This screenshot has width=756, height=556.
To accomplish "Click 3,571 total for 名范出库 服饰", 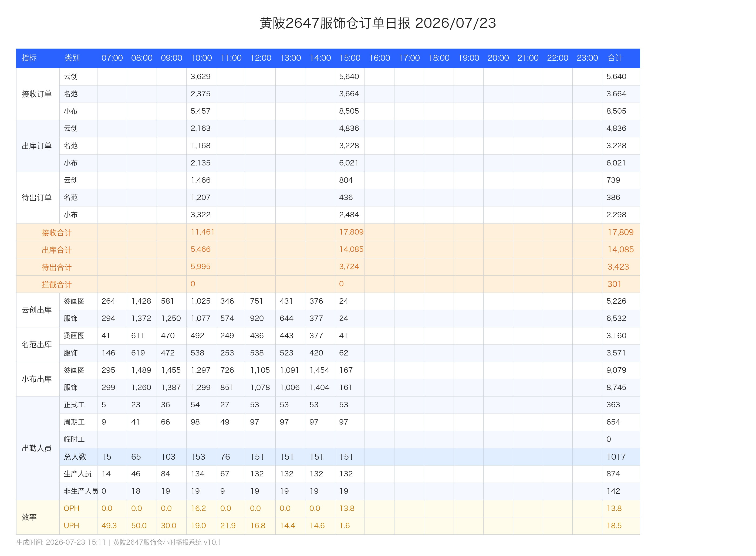I will [616, 353].
